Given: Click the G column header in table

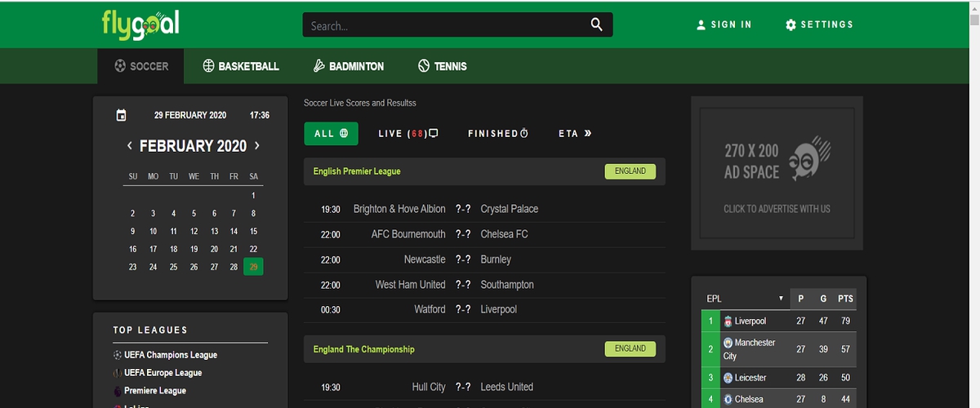Looking at the screenshot, I should coord(823,299).
